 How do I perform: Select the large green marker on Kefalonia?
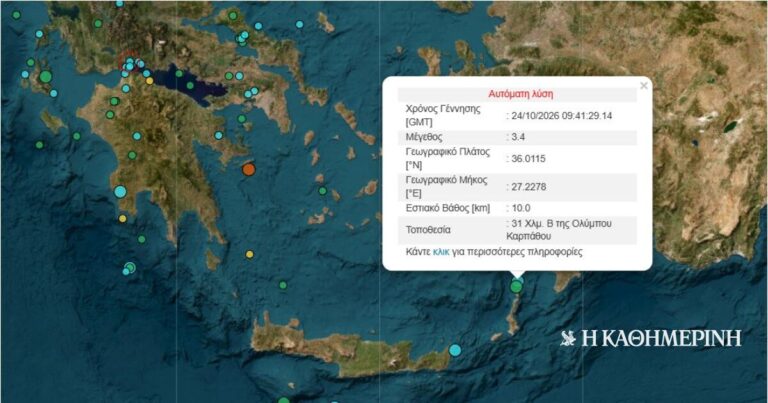(46, 77)
